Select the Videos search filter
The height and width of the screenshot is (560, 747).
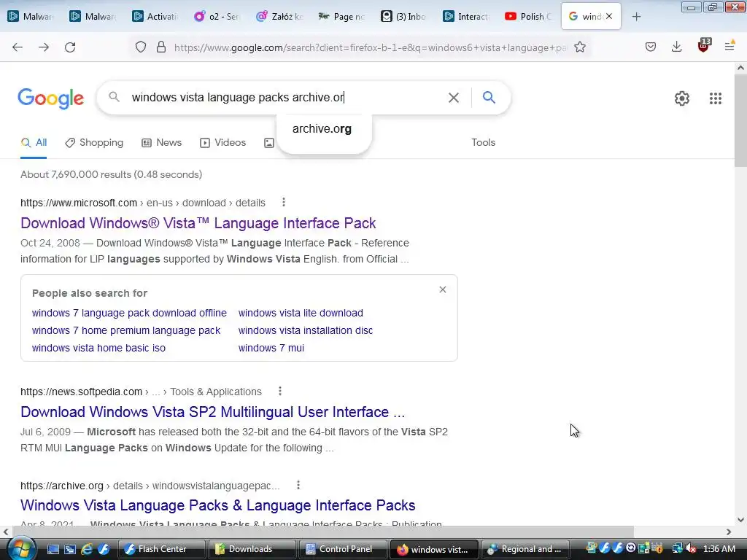[223, 142]
